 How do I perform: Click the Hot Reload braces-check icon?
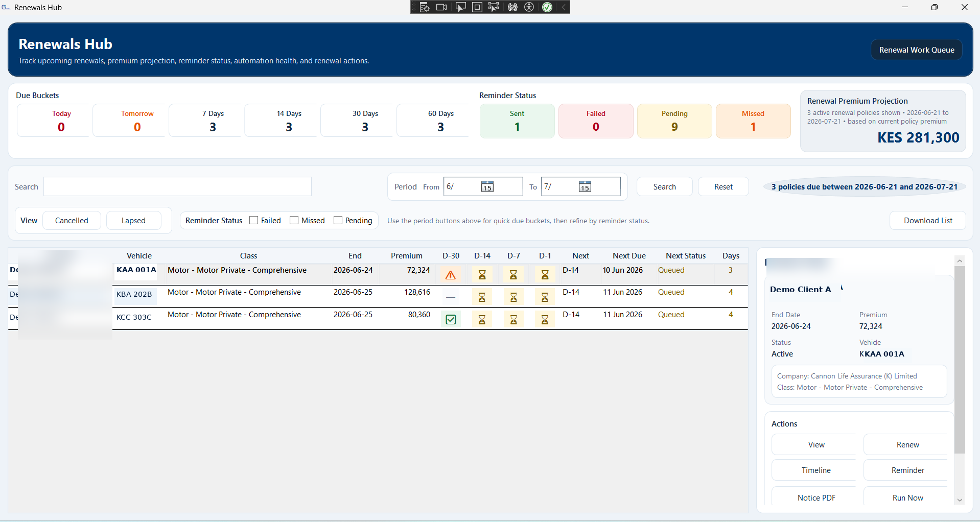click(x=512, y=7)
